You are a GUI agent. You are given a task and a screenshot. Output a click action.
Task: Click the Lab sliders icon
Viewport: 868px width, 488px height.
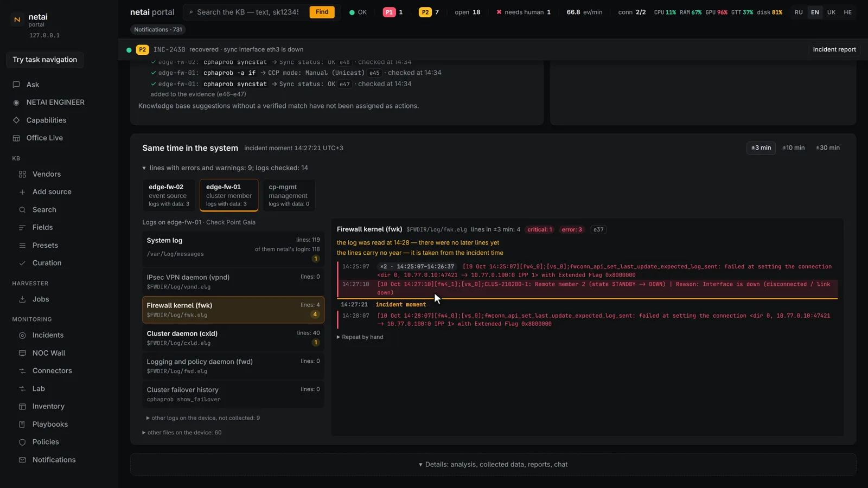click(x=22, y=389)
